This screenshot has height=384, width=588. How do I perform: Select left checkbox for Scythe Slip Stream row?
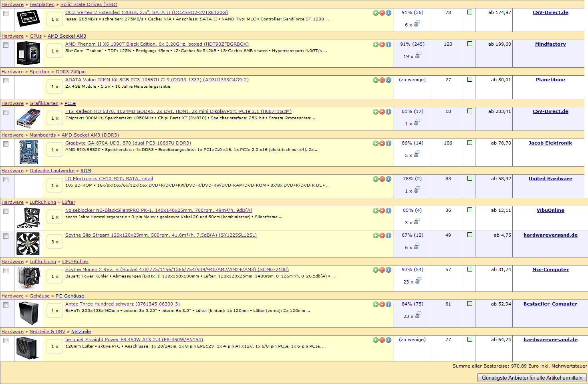point(6,236)
